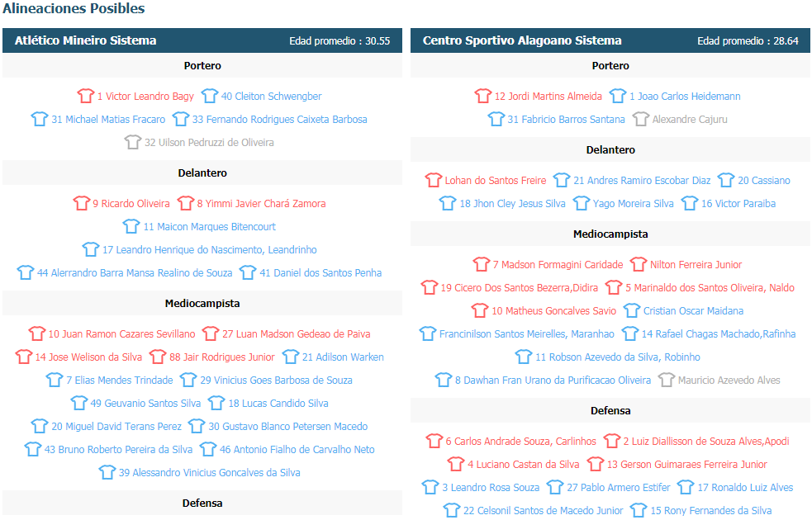Click the red jersey icon beside Victor Leandro Bagy
Image resolution: width=812 pixels, height=520 pixels.
pyautogui.click(x=86, y=96)
